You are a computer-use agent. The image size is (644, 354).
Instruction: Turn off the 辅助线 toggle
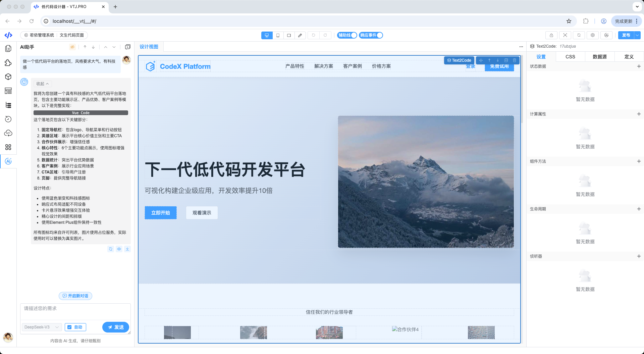[353, 35]
